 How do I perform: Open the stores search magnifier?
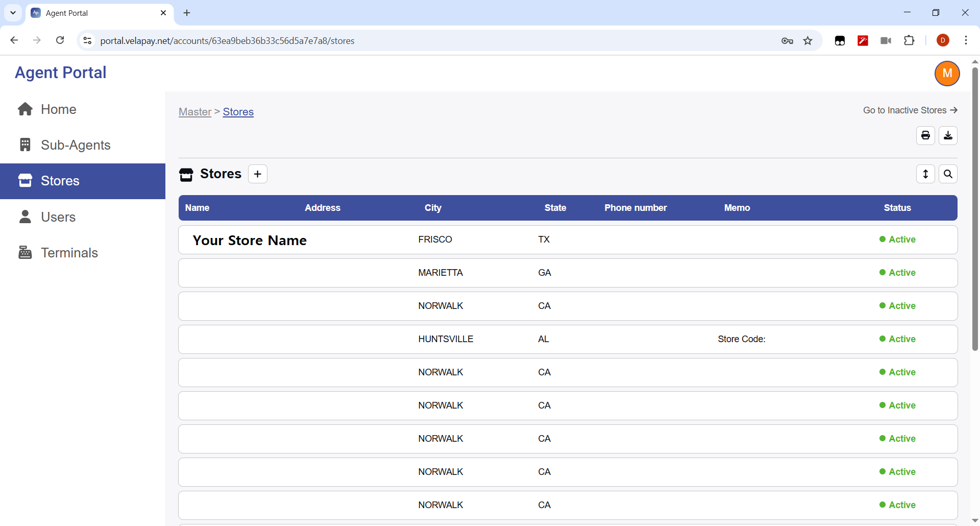coord(948,174)
